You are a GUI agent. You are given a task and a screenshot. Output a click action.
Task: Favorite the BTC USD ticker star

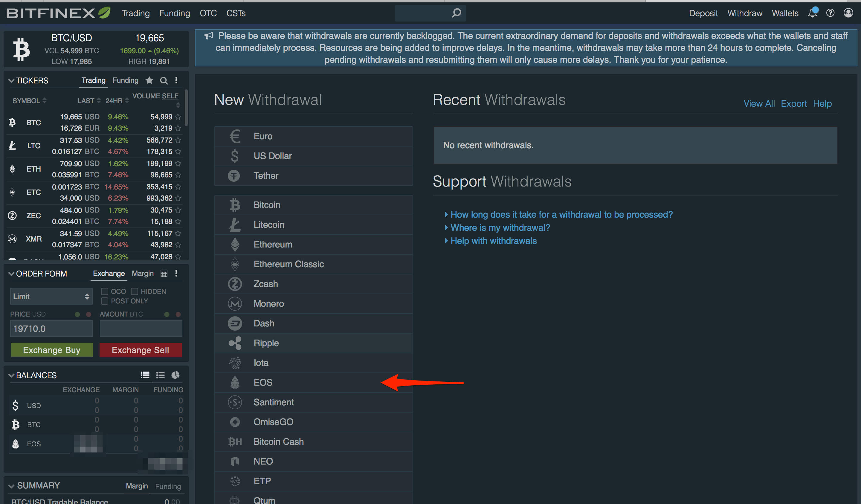pos(178,117)
